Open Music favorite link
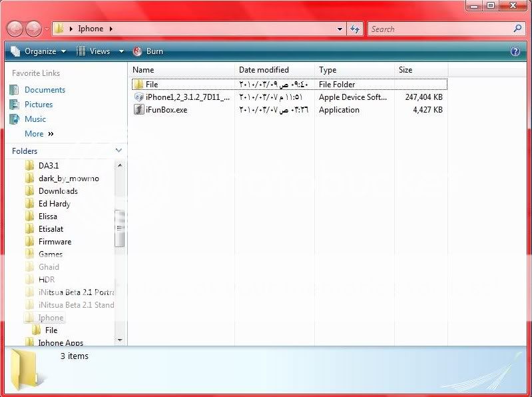The image size is (532, 397). (35, 119)
